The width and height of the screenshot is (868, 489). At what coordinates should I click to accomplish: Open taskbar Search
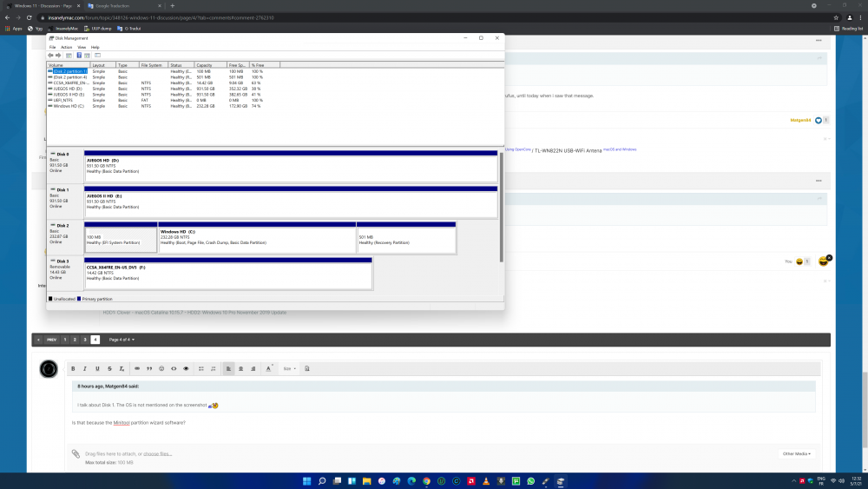click(322, 481)
